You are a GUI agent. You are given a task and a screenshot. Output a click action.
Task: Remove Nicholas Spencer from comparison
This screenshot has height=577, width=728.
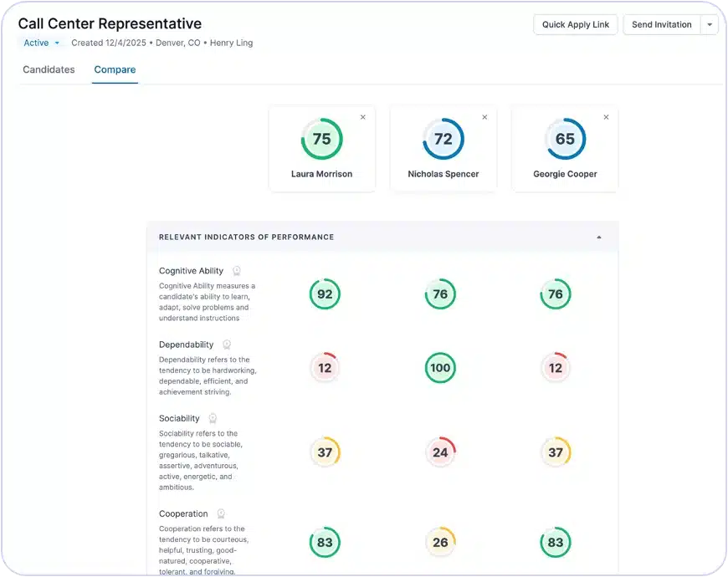484,117
